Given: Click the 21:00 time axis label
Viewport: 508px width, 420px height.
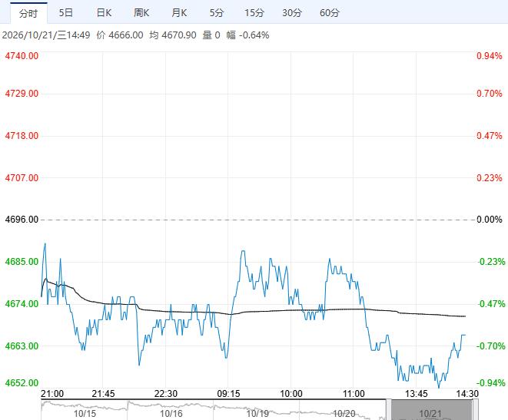Looking at the screenshot, I should pos(52,394).
